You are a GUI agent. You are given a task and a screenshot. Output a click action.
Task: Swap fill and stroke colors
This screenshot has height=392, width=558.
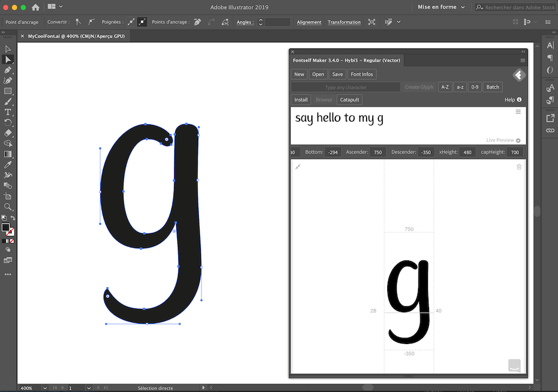click(13, 217)
